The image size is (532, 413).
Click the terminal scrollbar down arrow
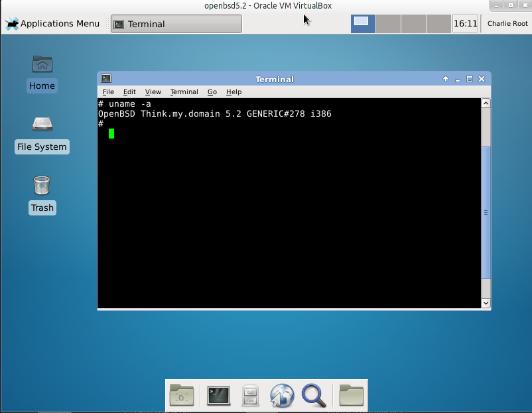(486, 303)
